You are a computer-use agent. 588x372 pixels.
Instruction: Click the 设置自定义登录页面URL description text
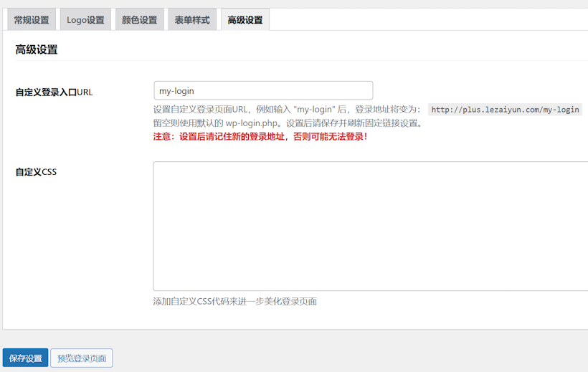(x=201, y=110)
